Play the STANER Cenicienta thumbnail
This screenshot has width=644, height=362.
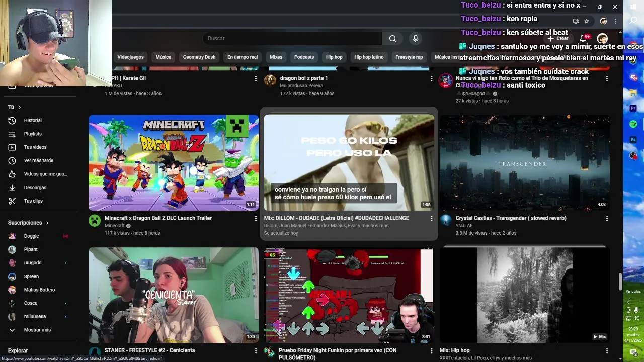point(174,295)
